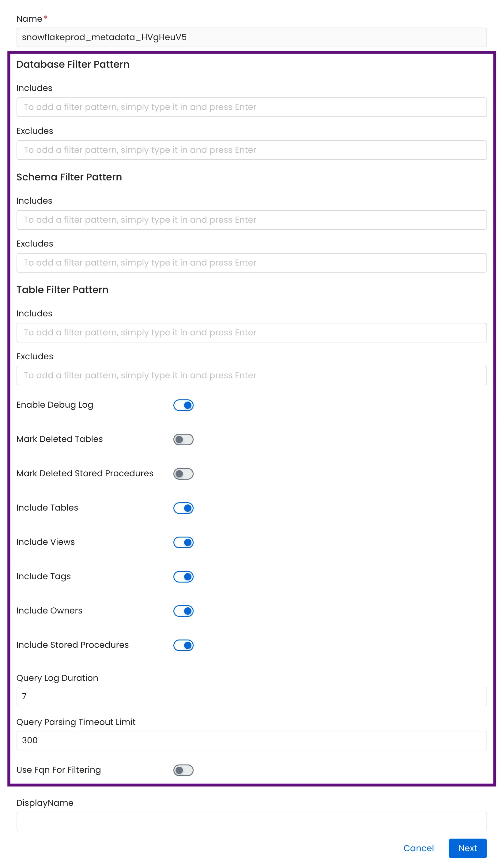Toggle off Include Tables
This screenshot has height=868, width=503.
click(x=183, y=508)
